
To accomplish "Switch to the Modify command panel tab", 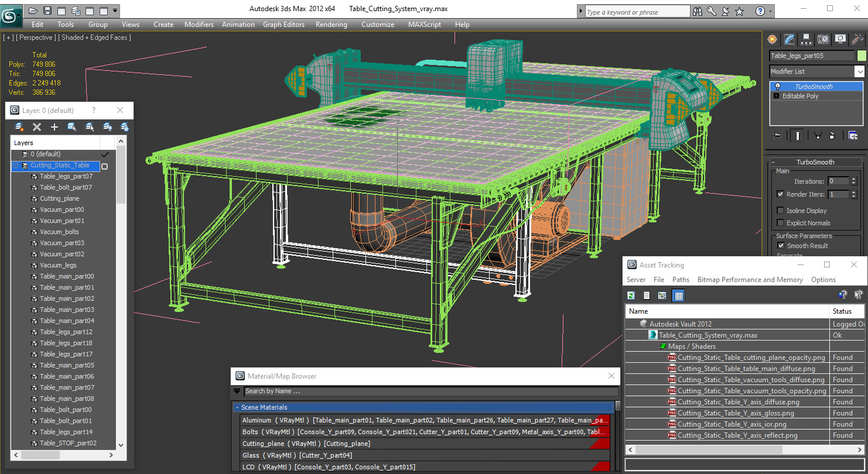I will coord(790,39).
